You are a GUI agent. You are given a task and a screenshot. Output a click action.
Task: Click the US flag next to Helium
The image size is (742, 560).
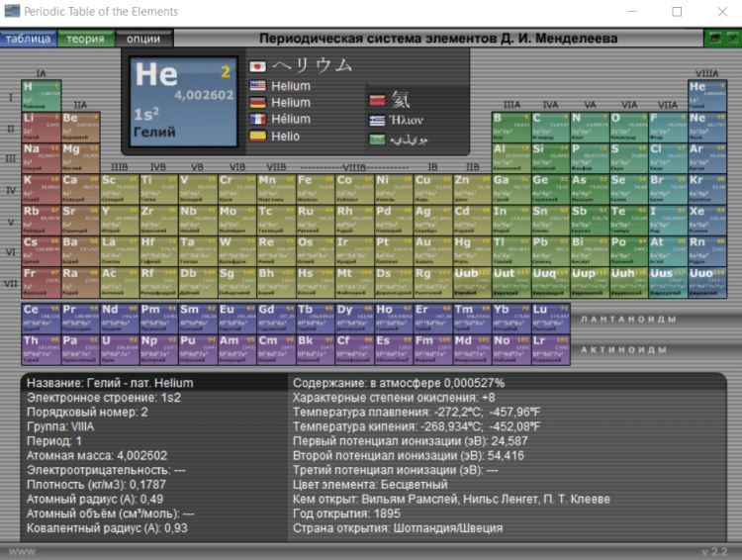(x=257, y=86)
